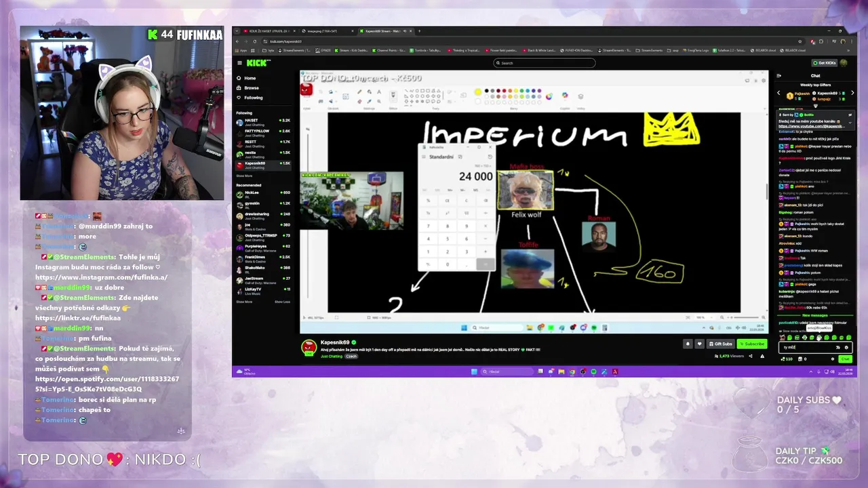Show next weekly top gifters
Screen dimensions: 868x488
click(852, 93)
